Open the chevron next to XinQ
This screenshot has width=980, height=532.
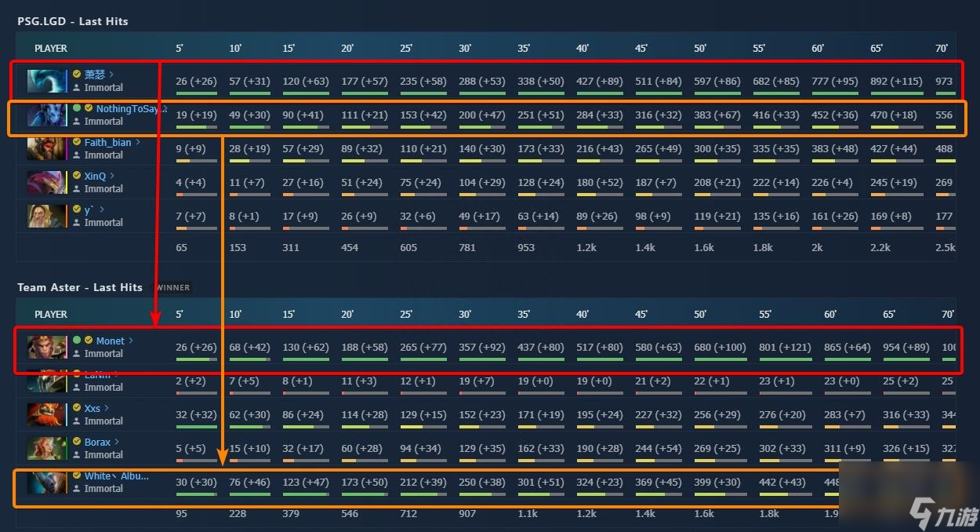pos(112,176)
